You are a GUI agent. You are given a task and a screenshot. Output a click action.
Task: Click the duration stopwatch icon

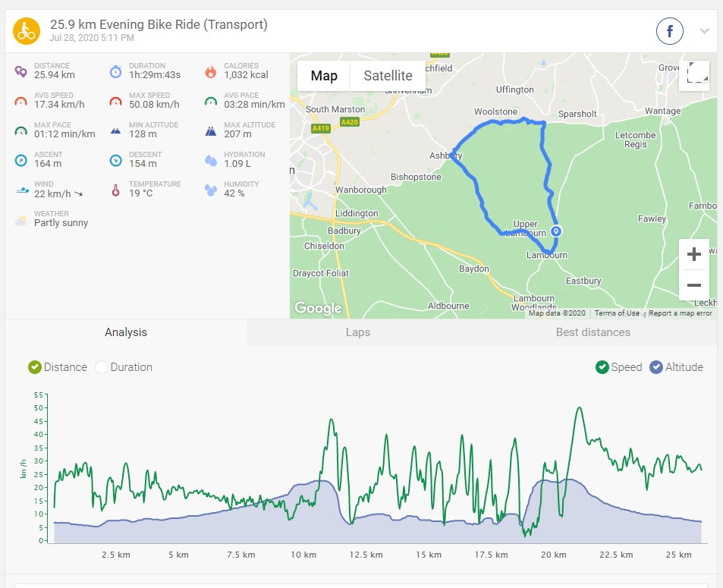[x=115, y=71]
